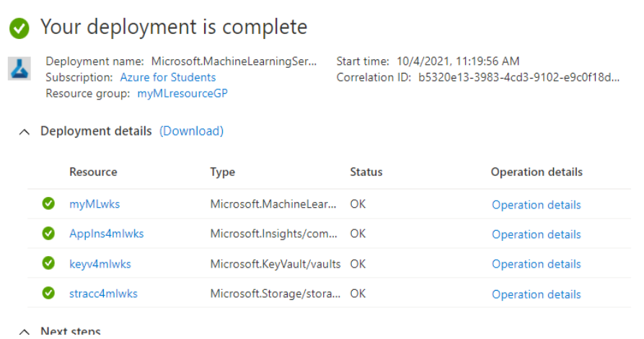Click the green status check beside myMLwks
Screen dimensions: 644x339
pos(48,203)
